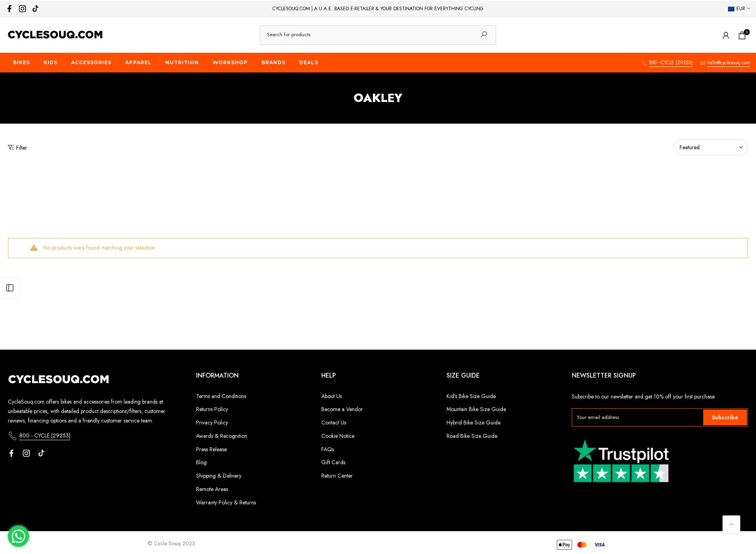Click the Visa payment icon
Image resolution: width=756 pixels, height=554 pixels.
click(x=600, y=545)
